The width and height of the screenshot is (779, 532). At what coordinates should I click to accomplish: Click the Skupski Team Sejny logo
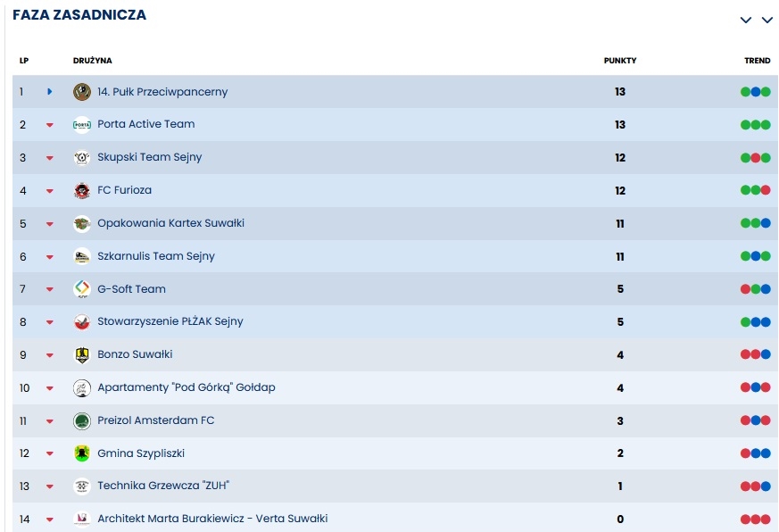pos(82,158)
